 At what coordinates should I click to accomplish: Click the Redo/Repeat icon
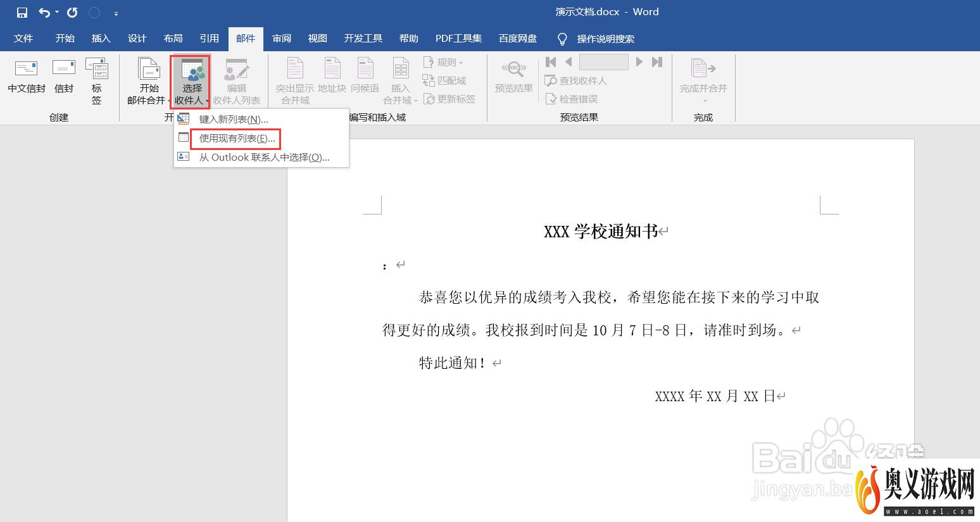[x=72, y=13]
